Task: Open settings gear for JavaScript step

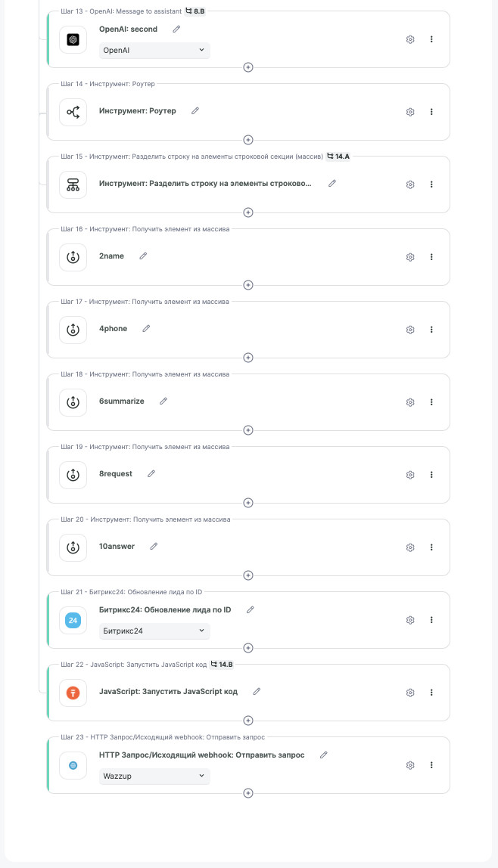Action: [x=410, y=693]
